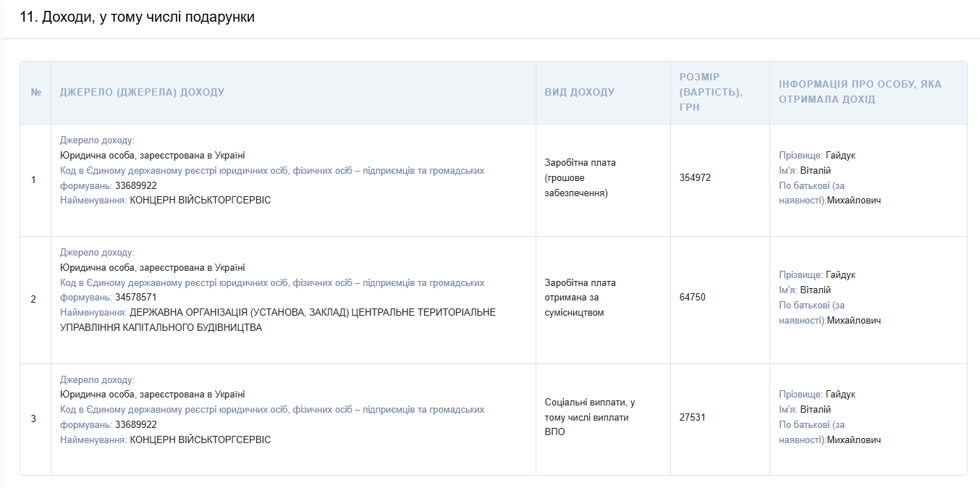The image size is (980, 488).
Task: Click first name 'Віталій' in row 2
Action: click(816, 290)
